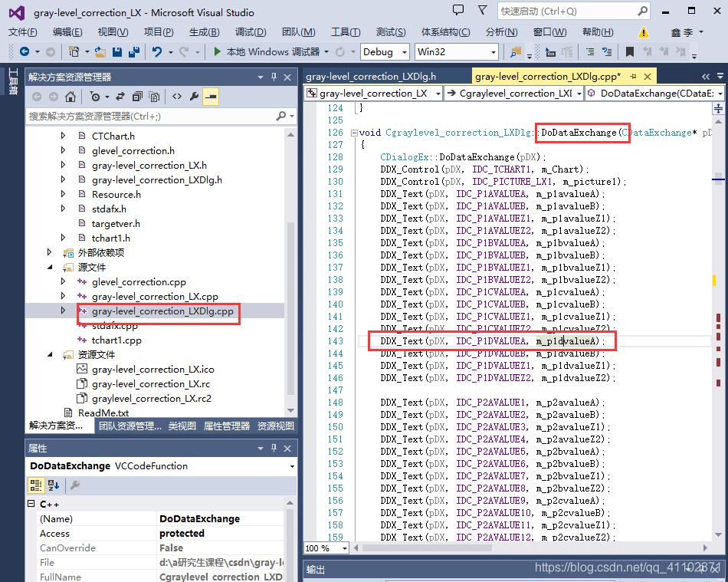
Task: Click the Navigate Backward arrow in main toolbar
Action: 25,52
